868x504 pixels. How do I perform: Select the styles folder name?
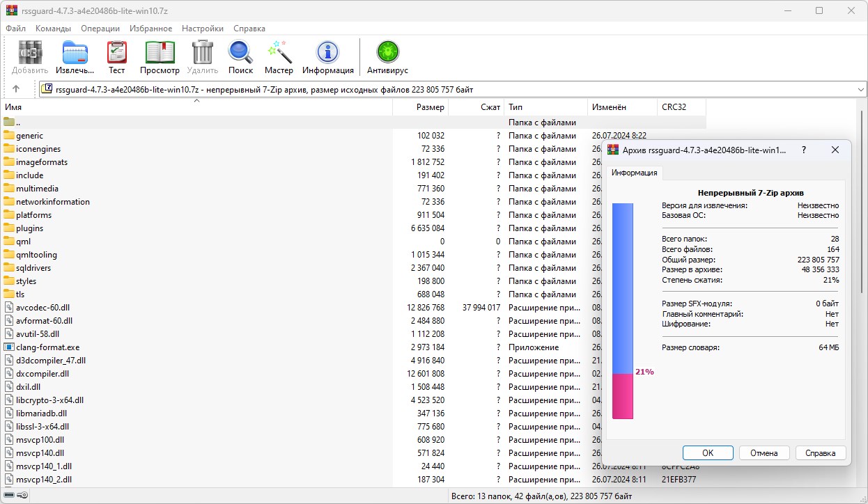[x=26, y=281]
